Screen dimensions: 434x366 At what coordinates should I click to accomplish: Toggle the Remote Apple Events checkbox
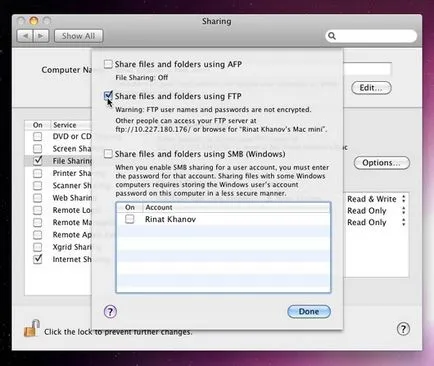coord(38,235)
